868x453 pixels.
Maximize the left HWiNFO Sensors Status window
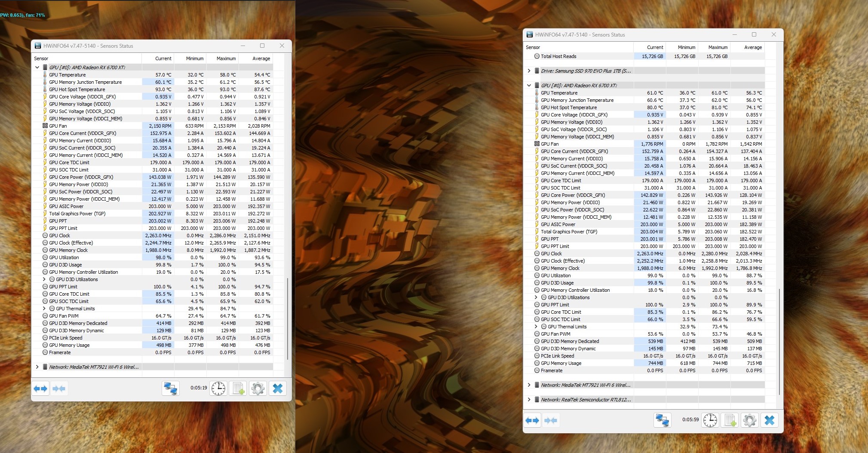click(x=262, y=46)
